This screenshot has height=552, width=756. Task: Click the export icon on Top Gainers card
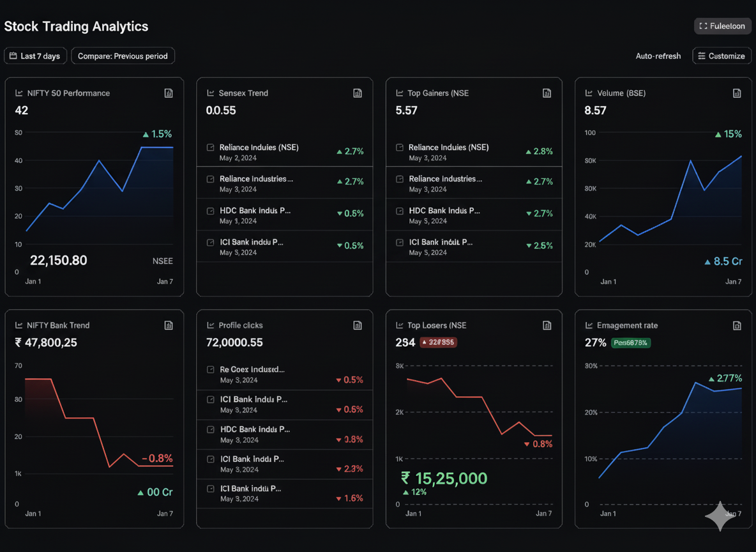click(x=547, y=93)
